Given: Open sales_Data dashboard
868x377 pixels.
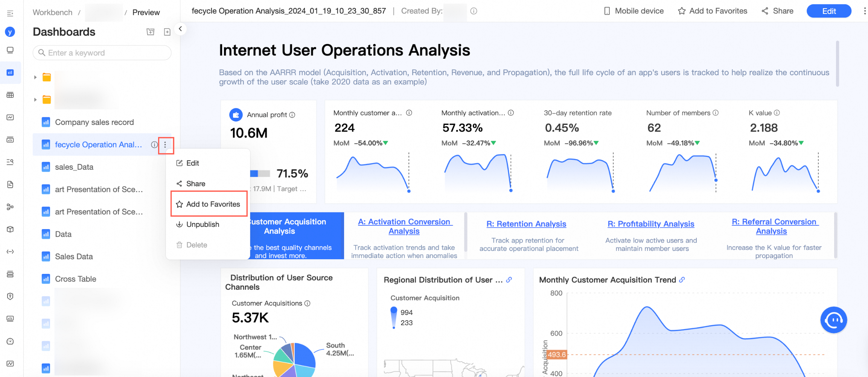Looking at the screenshot, I should pos(74,167).
